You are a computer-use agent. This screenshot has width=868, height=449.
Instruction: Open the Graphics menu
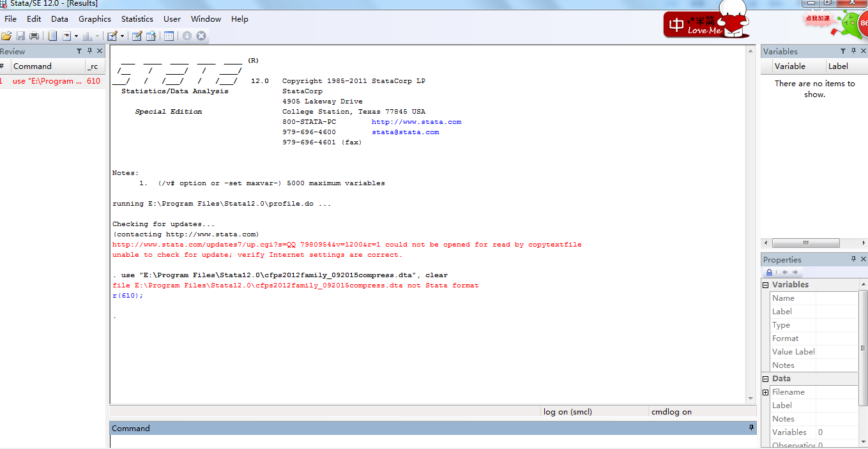[95, 19]
